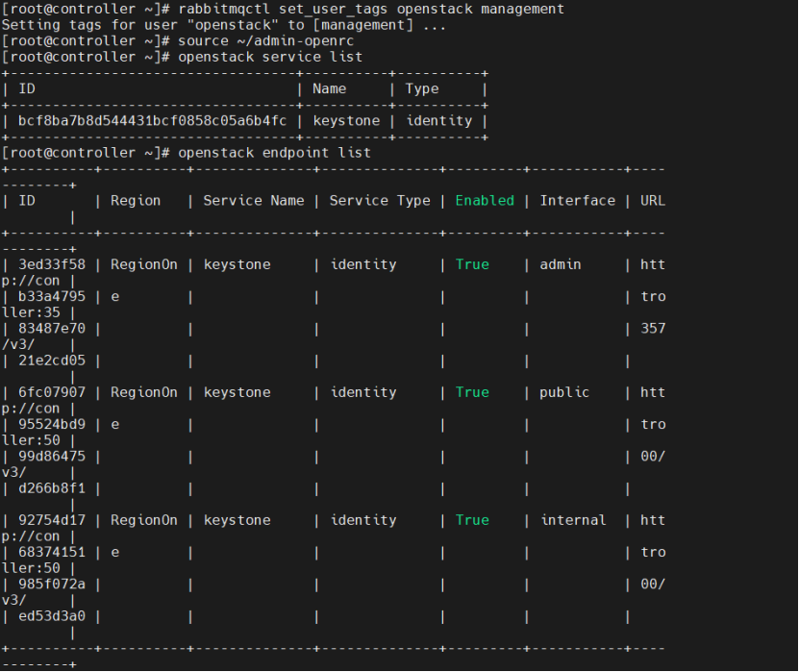The height and width of the screenshot is (672, 799).
Task: Click the 'Service Name' column header
Action: point(254,201)
